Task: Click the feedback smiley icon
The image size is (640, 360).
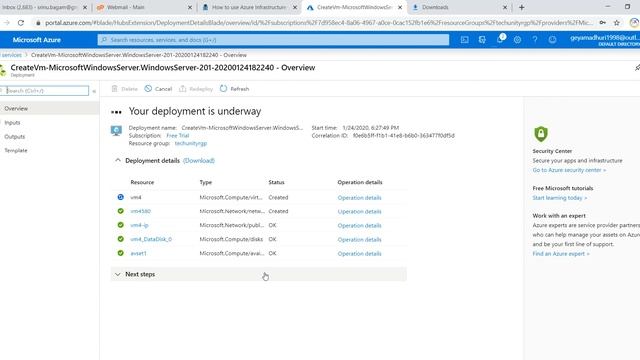Action: click(552, 40)
